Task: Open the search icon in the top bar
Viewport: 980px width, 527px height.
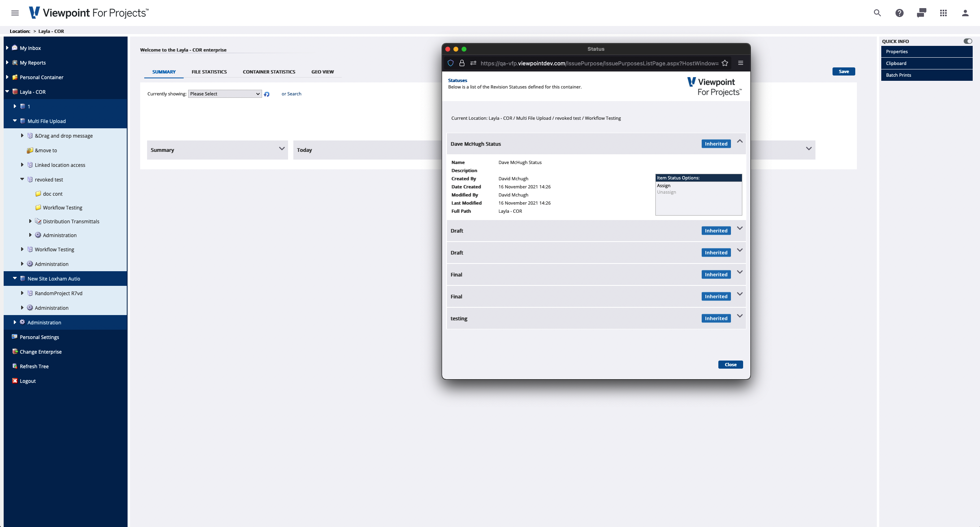Action: (x=877, y=13)
